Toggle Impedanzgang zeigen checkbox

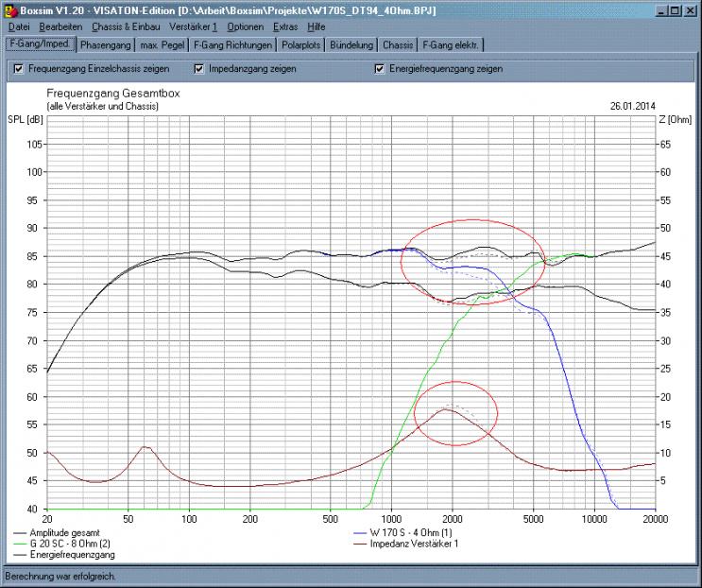[x=198, y=69]
